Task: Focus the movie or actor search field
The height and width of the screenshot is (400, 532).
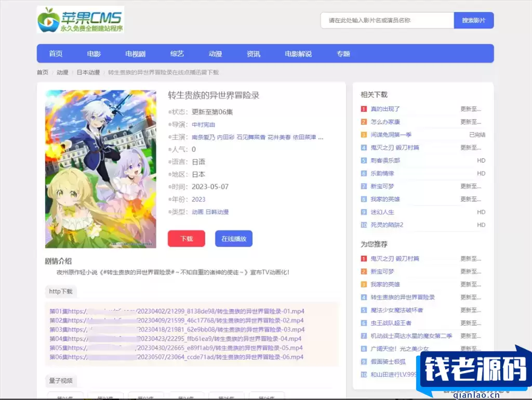Action: (387, 20)
